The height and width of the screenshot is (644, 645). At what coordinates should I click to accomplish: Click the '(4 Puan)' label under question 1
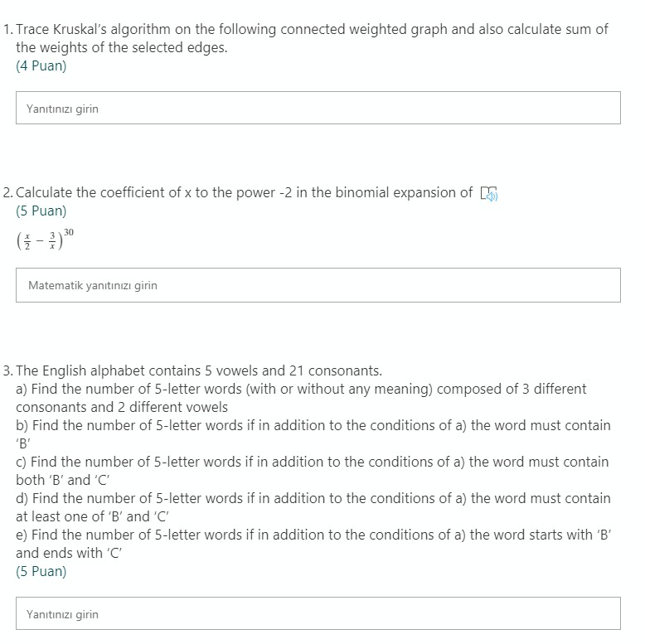[x=41, y=65]
